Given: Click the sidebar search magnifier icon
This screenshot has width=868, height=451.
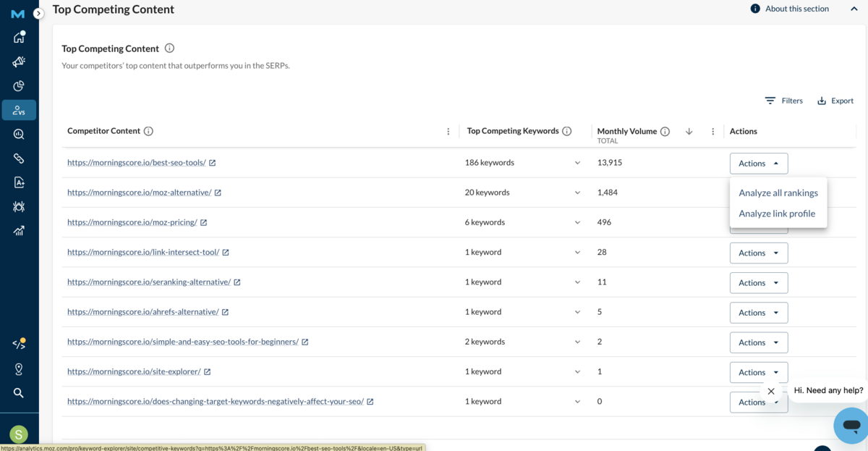Looking at the screenshot, I should [x=19, y=393].
